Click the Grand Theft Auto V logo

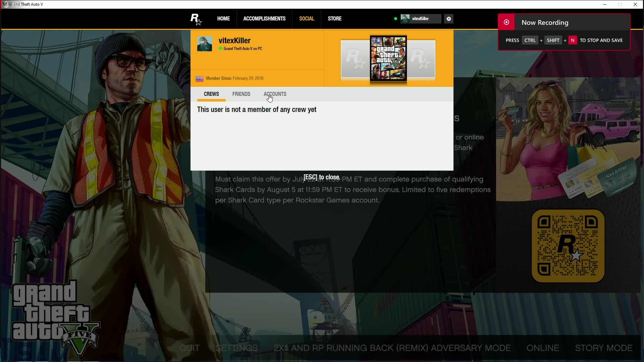pyautogui.click(x=55, y=317)
